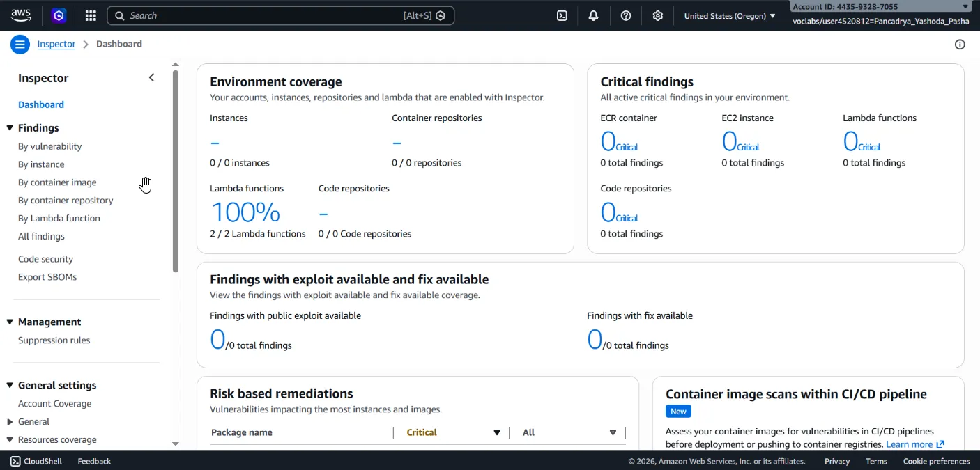This screenshot has width=980, height=470.
Task: Click the New badge on CI/CD card
Action: [678, 411]
